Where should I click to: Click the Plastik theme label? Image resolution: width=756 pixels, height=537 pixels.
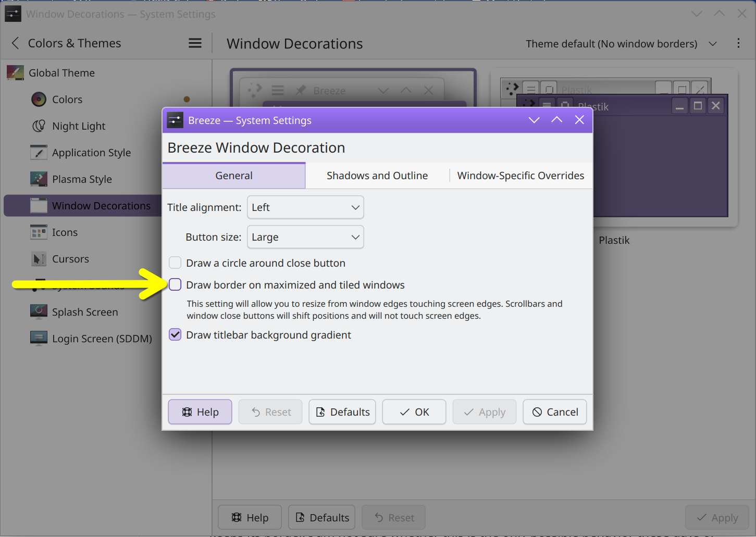click(x=614, y=240)
